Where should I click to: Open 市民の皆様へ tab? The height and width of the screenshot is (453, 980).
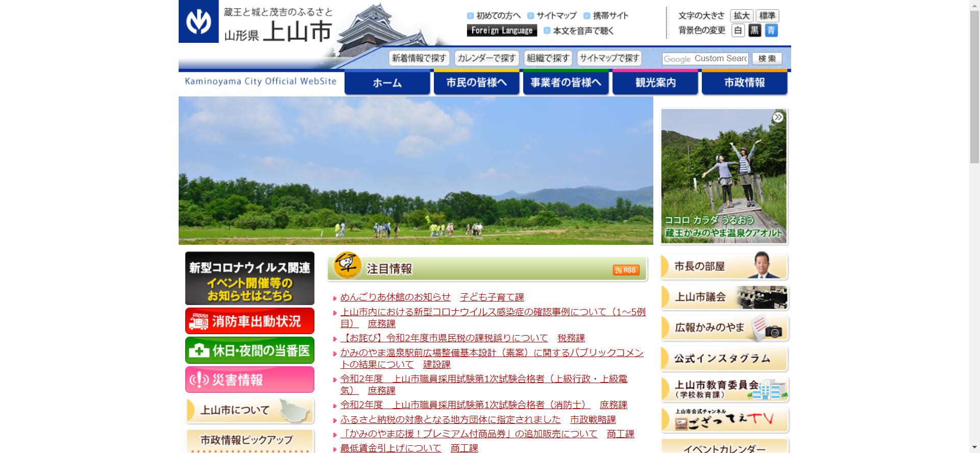pos(477,83)
